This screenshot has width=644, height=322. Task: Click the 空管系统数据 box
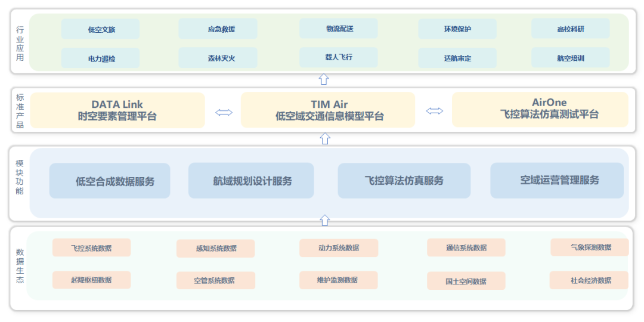click(x=216, y=280)
